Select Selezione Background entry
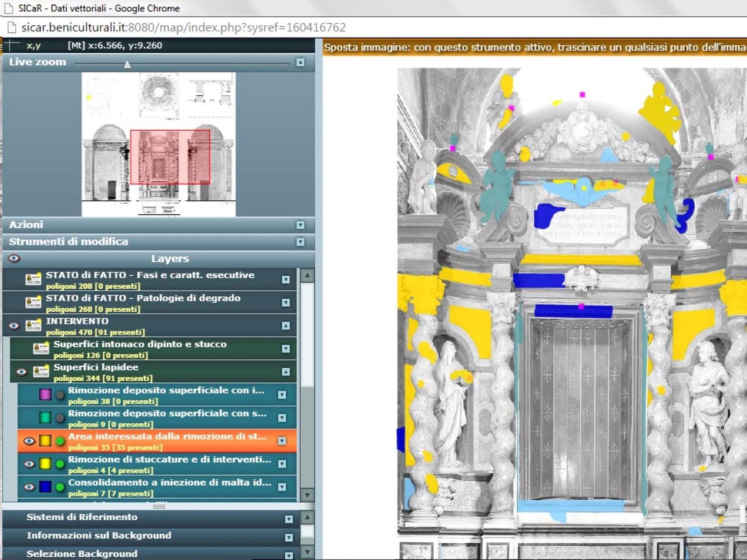This screenshot has width=747, height=560. pos(150,553)
